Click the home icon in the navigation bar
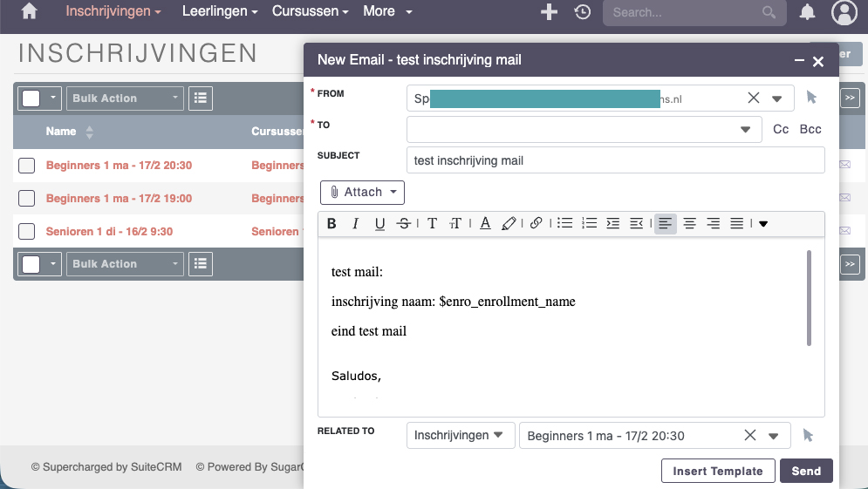 click(x=30, y=12)
